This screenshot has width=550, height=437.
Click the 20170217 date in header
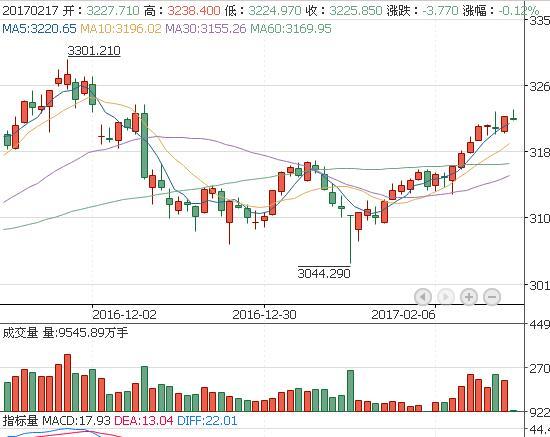coord(30,11)
